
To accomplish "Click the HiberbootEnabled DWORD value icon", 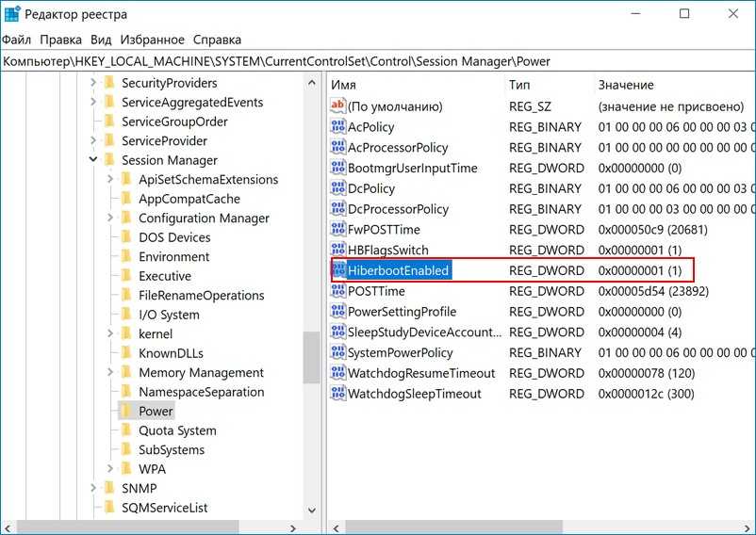I will (338, 271).
